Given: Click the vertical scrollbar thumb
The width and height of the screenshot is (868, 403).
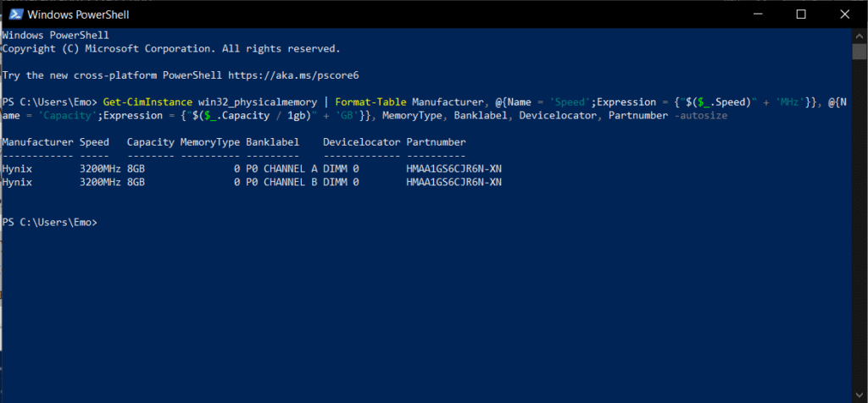Looking at the screenshot, I should click(859, 52).
